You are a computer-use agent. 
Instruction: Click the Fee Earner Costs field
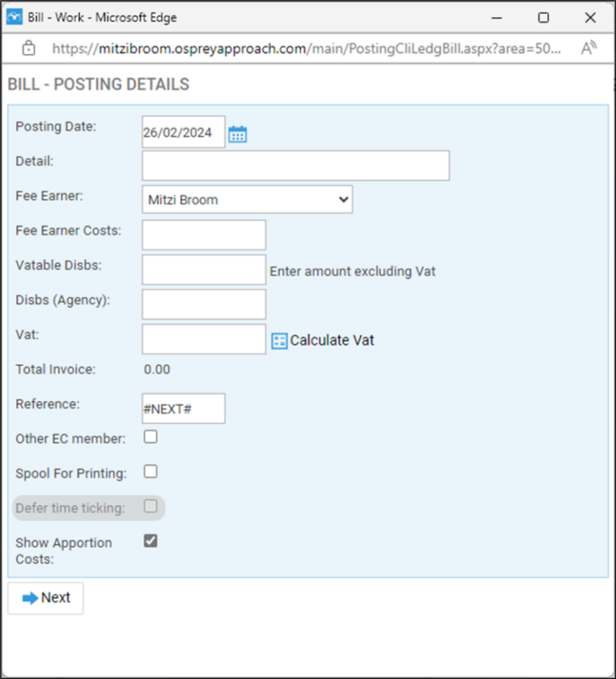point(203,234)
